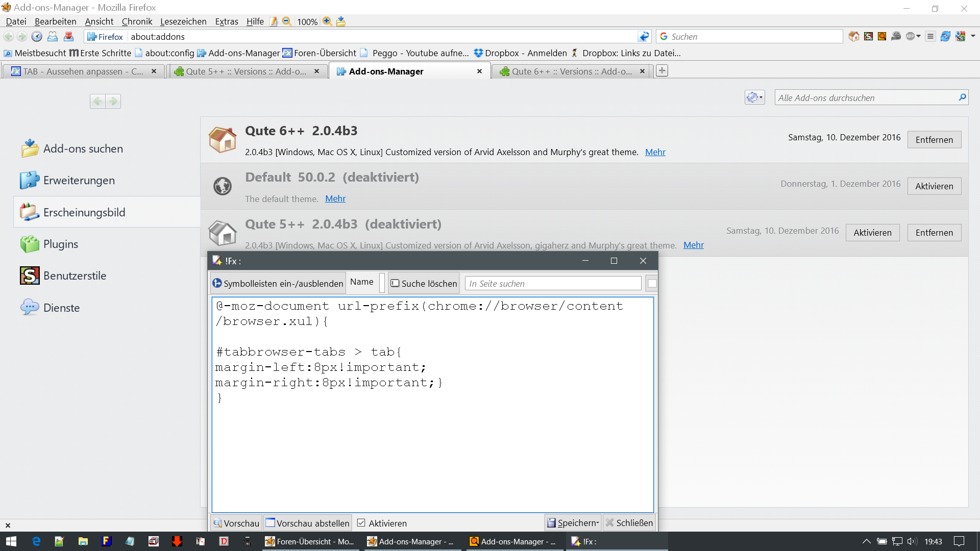Open the add-ons tools gear dropdown

[754, 97]
